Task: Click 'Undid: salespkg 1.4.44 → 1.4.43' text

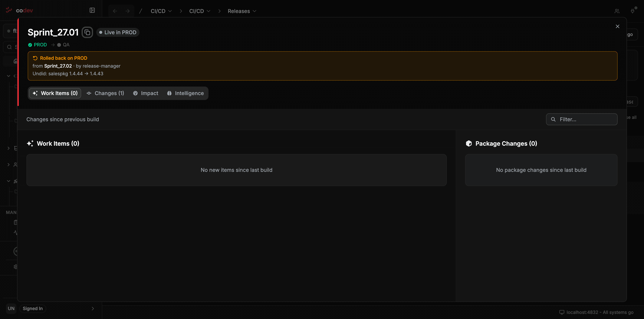Action: click(68, 74)
